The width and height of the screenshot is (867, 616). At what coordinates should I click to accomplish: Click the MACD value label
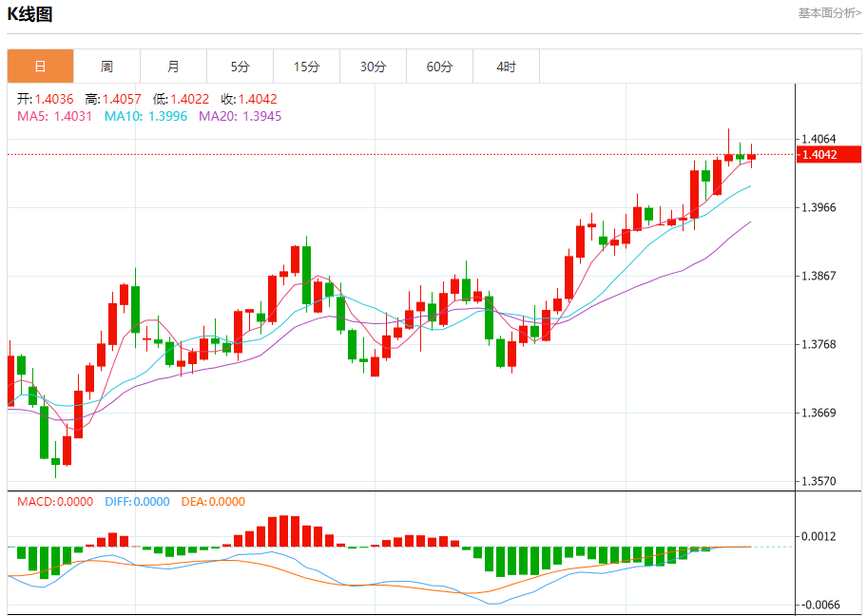(x=55, y=502)
